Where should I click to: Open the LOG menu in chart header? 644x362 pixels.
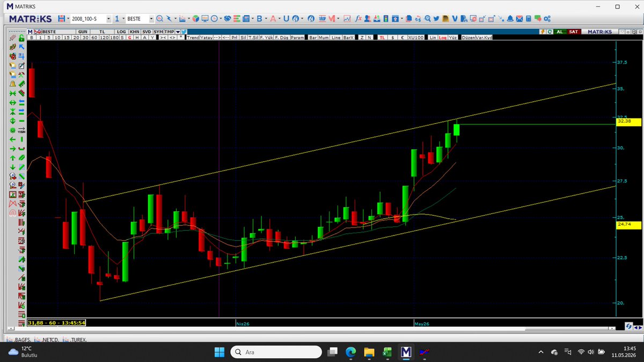pyautogui.click(x=121, y=32)
